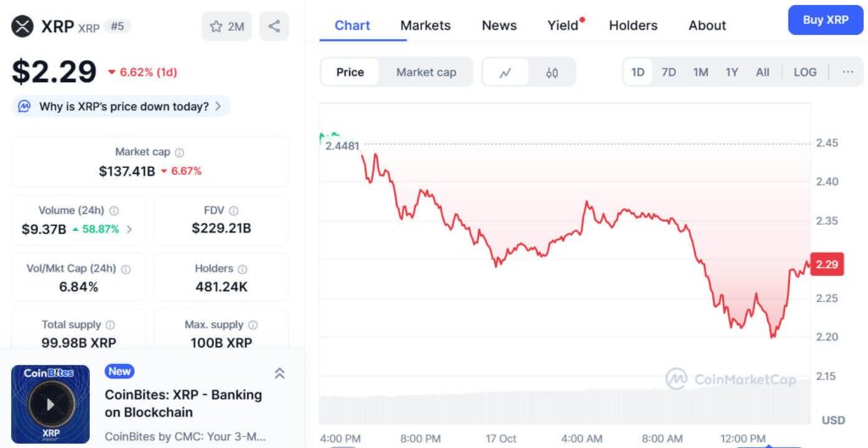Image resolution: width=868 pixels, height=448 pixels.
Task: Play the CoinBites XRP video thumbnail
Action: 50,404
